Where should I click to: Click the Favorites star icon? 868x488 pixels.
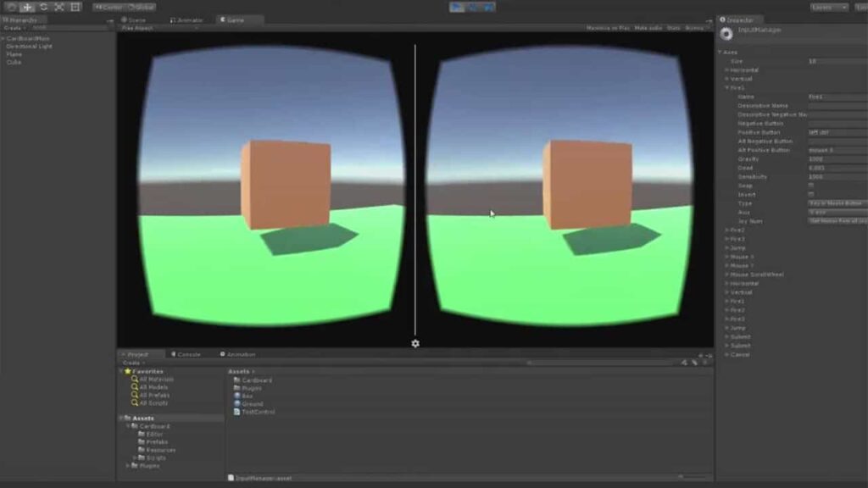coord(128,371)
